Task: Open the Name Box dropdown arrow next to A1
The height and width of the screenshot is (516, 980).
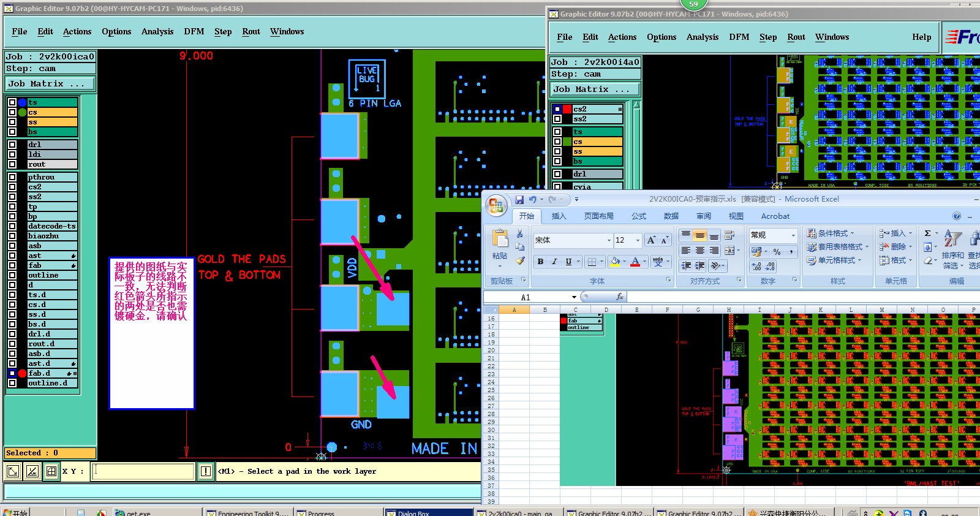Action: pyautogui.click(x=574, y=297)
